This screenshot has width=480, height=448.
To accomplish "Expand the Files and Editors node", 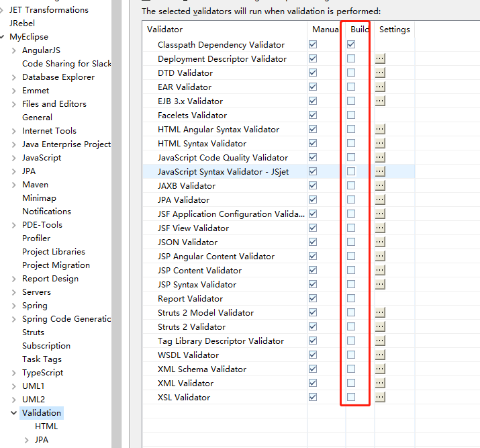I will pyautogui.click(x=14, y=104).
